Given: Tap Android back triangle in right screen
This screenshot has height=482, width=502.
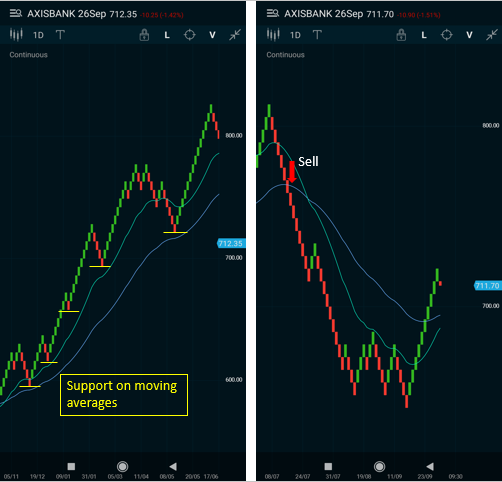Looking at the screenshot, I should (x=430, y=466).
